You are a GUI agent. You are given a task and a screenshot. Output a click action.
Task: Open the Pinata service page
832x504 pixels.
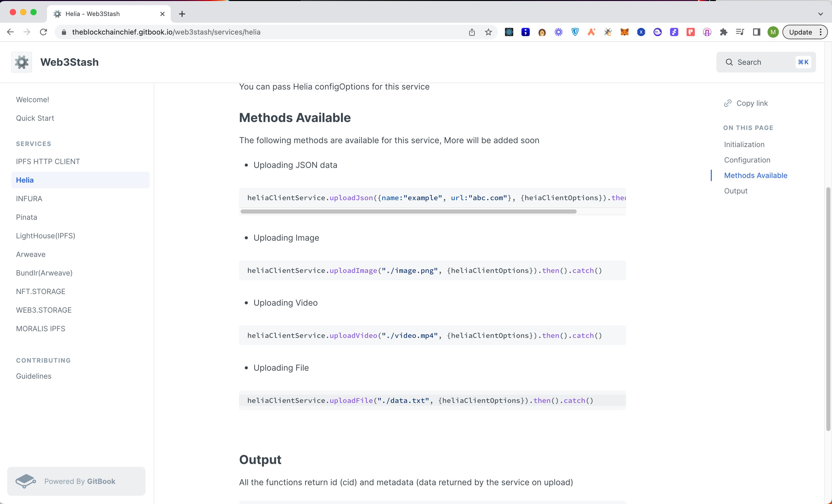click(26, 217)
